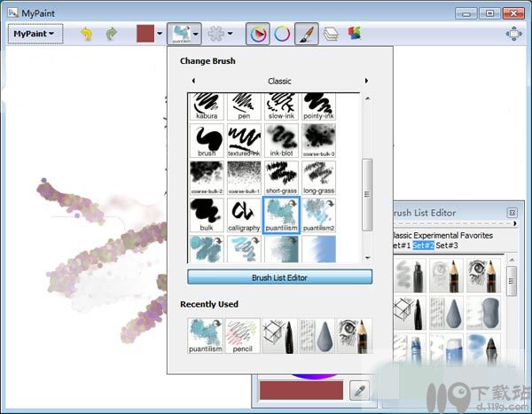Select the bulk brush
The image size is (532, 414).
tap(207, 215)
